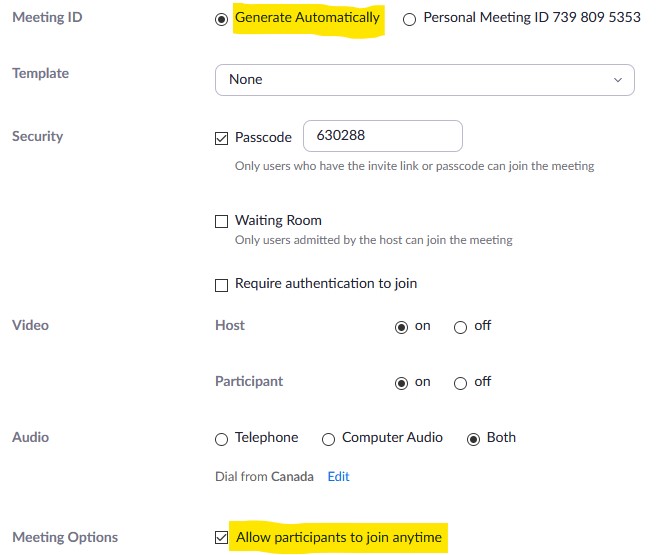Check Require authentication to join
The height and width of the screenshot is (555, 656).
[x=221, y=285]
